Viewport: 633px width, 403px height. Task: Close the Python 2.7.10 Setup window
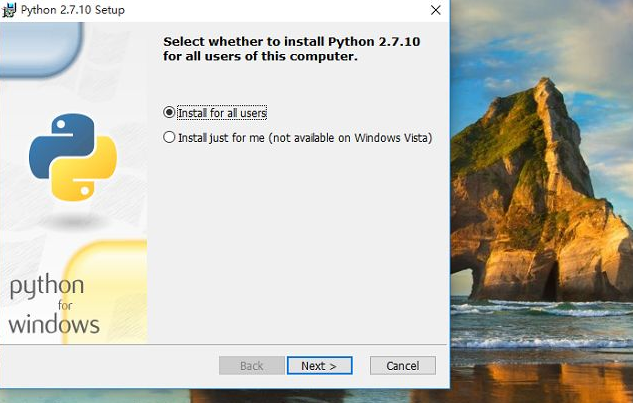pos(435,10)
